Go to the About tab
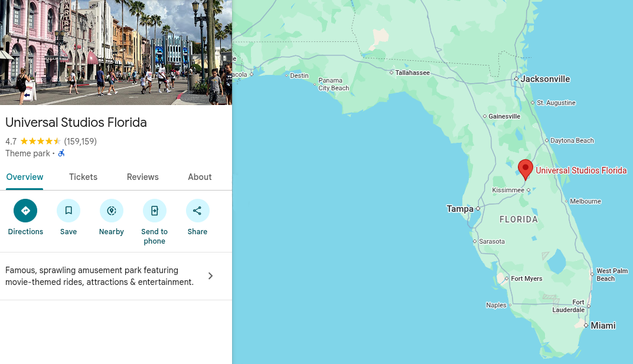The image size is (633, 364). (200, 177)
